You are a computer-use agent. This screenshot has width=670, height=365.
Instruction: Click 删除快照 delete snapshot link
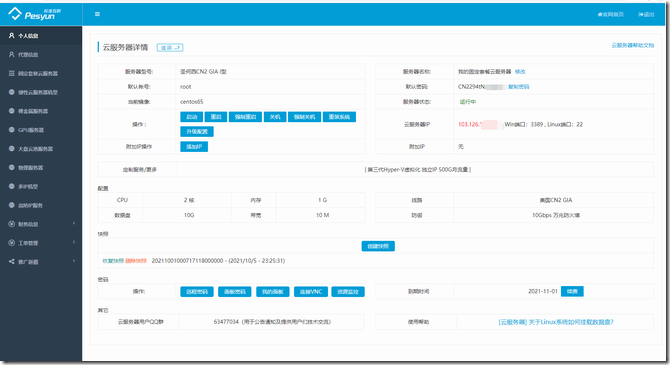(x=136, y=260)
